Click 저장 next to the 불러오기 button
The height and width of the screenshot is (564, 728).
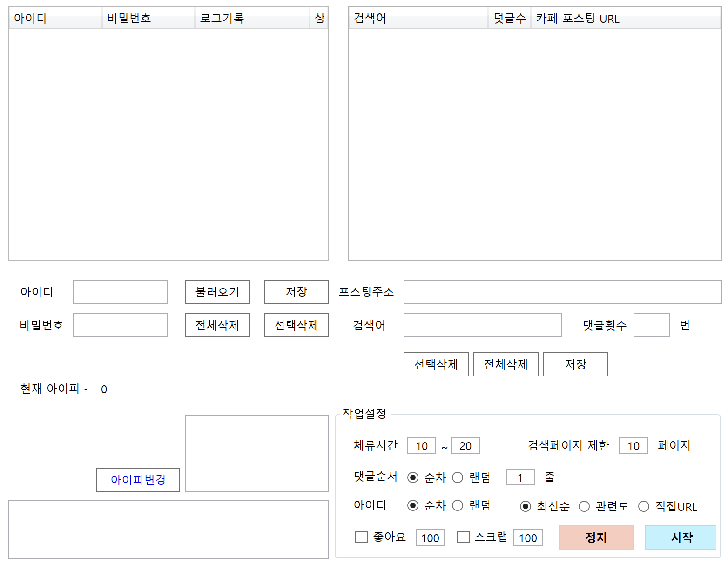pyautogui.click(x=297, y=292)
